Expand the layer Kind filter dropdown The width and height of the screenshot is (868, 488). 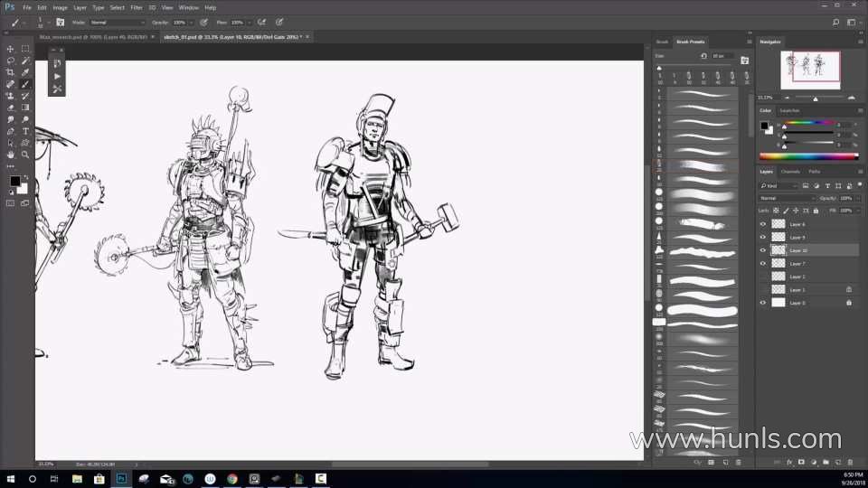[x=778, y=185]
